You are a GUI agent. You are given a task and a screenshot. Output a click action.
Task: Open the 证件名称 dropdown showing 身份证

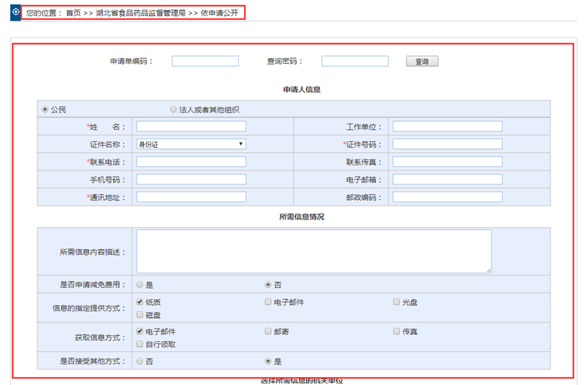click(190, 144)
